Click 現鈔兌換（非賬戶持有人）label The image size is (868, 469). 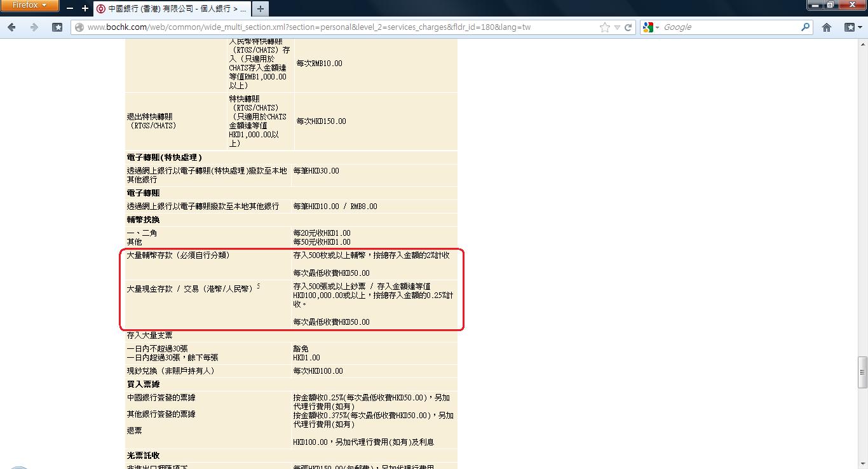171,371
